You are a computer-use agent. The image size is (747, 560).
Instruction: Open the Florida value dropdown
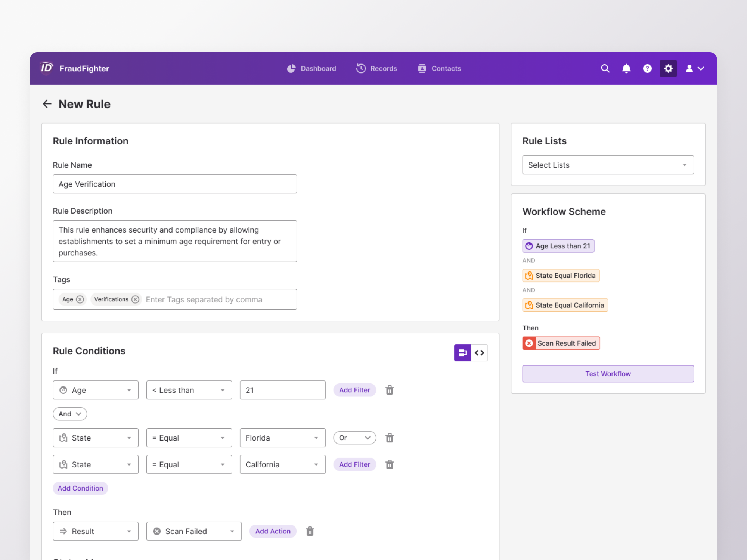(x=282, y=438)
